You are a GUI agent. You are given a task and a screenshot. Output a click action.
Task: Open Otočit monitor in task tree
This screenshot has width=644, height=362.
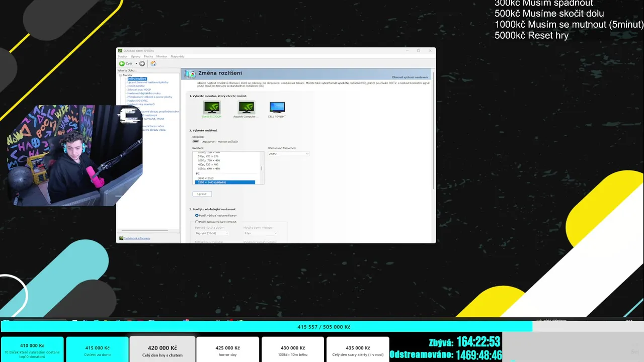tap(136, 86)
